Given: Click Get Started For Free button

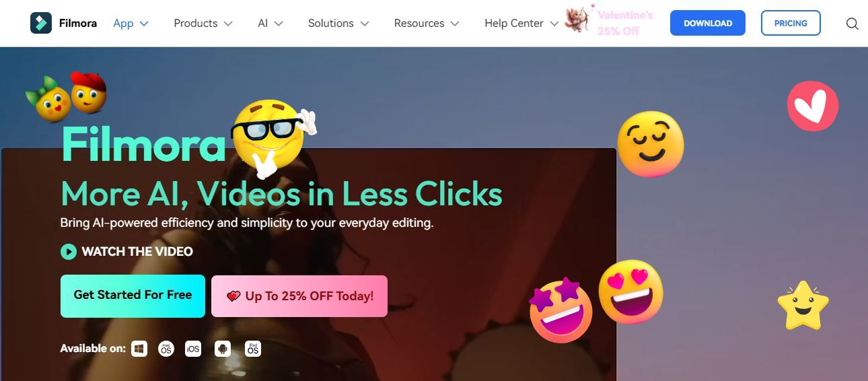Looking at the screenshot, I should 133,296.
